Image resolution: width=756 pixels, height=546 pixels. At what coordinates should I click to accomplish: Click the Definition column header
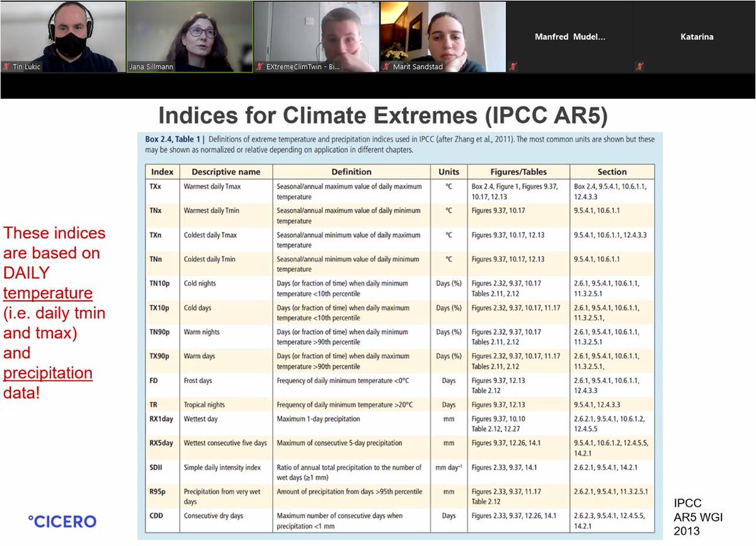[352, 171]
